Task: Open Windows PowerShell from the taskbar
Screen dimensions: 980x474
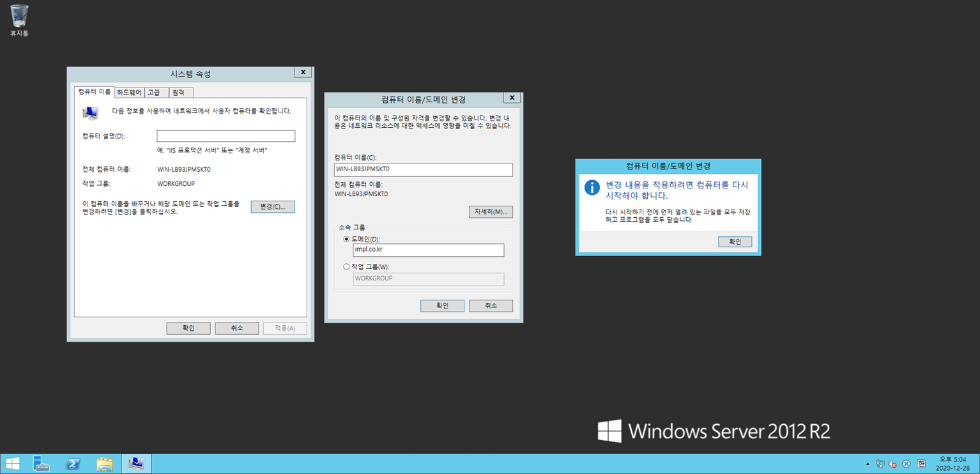Action: (73, 464)
